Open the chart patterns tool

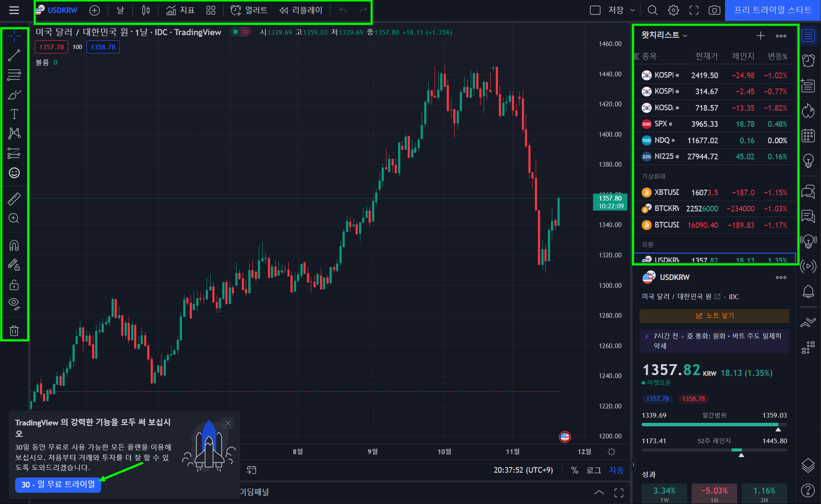pyautogui.click(x=14, y=133)
